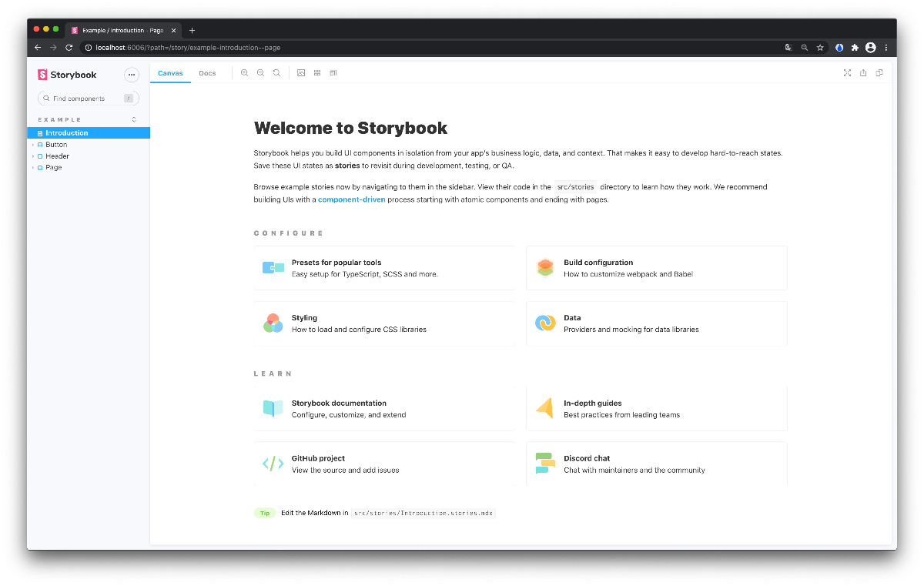The height and width of the screenshot is (586, 924).
Task: Select the Example / Introduction browser tab
Action: (123, 30)
